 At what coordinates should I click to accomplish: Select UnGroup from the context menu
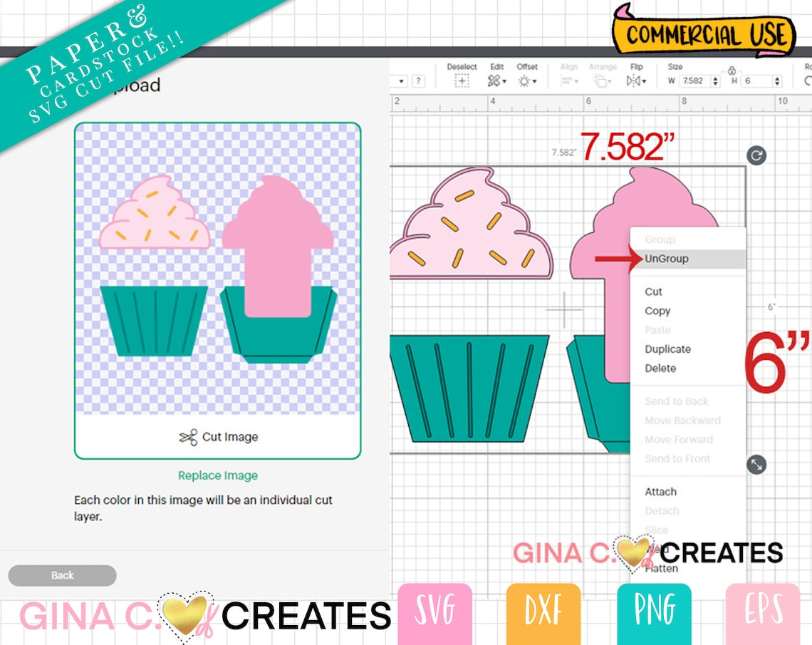pos(668,259)
